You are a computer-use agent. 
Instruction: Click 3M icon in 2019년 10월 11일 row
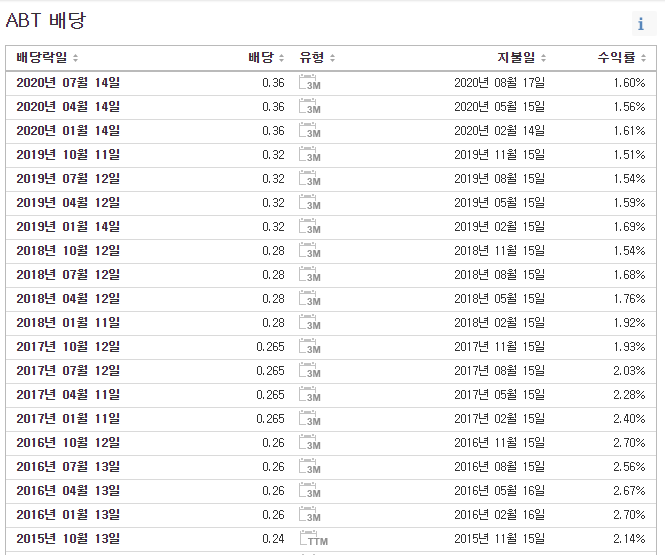310,154
